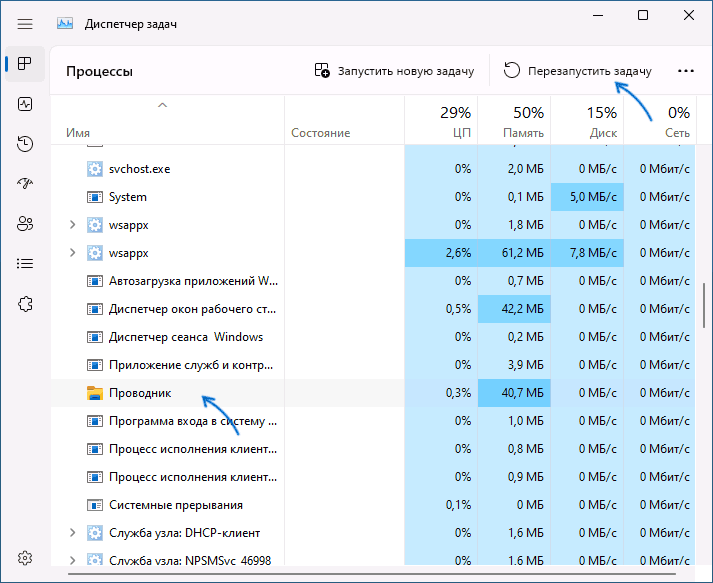Open the three-dots more options menu
Screen dimensions: 713x583
(686, 71)
